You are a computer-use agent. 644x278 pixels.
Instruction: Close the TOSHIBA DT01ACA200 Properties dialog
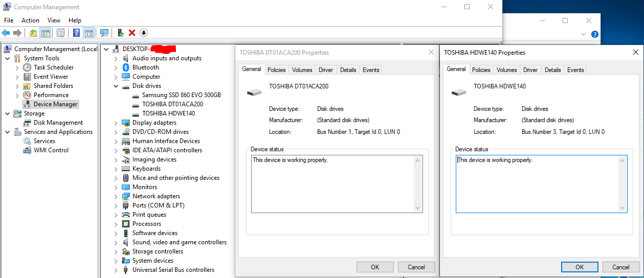pyautogui.click(x=431, y=52)
